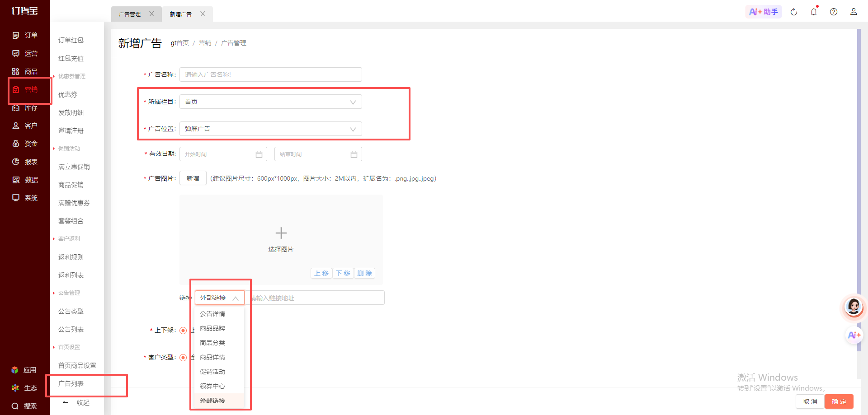Viewport: 868px width, 415px height.
Task: Click the 确定 button
Action: click(x=839, y=401)
